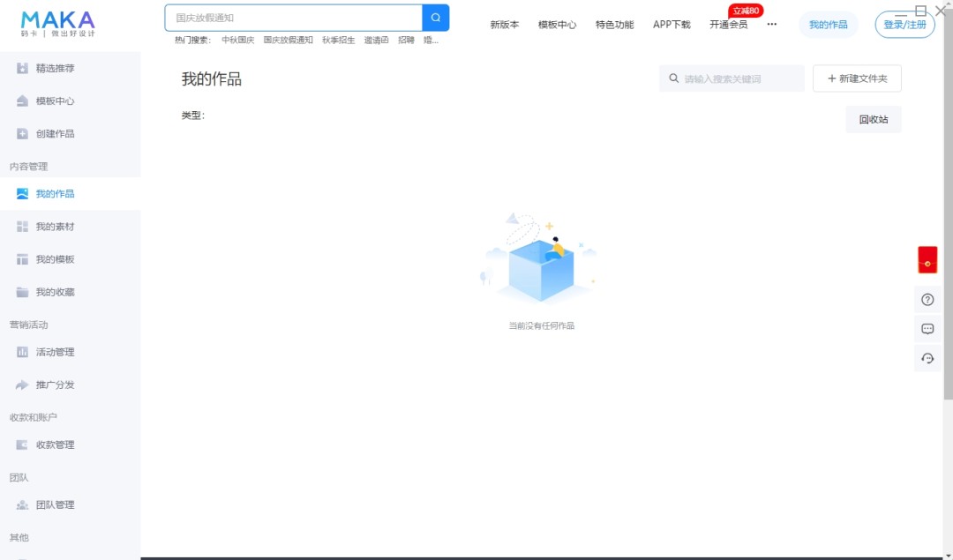Contact customer service via headset icon
The image size is (953, 560).
tap(927, 358)
